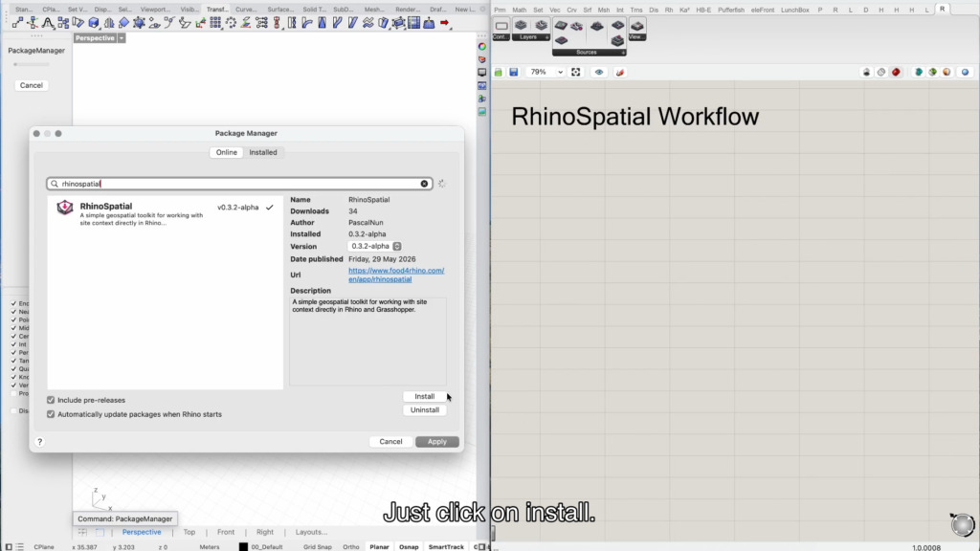Click the Viewer group component icon
Screen dimensions: 980x551
[x=636, y=26]
